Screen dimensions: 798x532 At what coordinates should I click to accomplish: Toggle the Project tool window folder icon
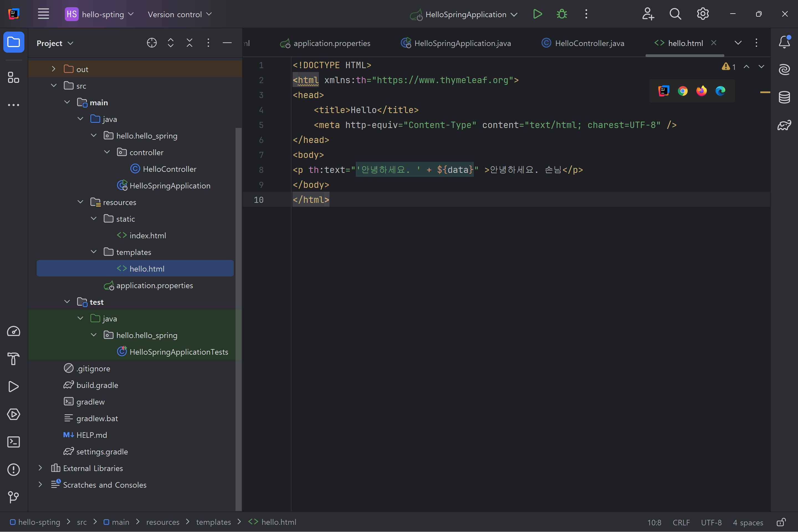pos(14,42)
